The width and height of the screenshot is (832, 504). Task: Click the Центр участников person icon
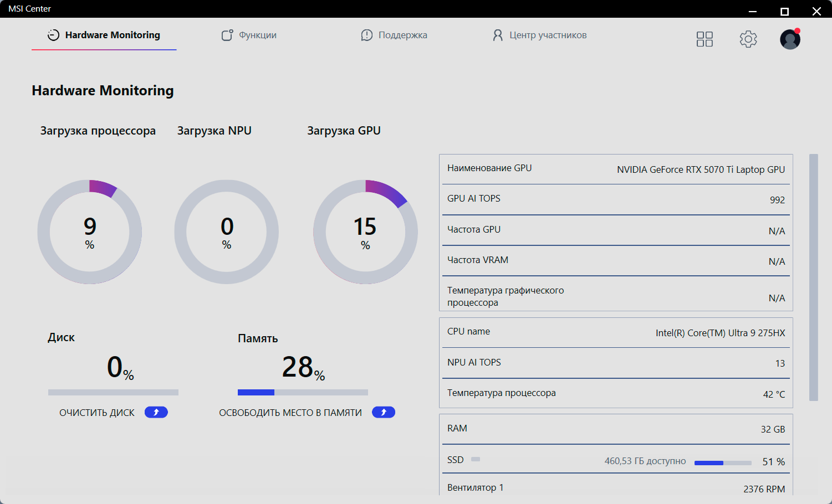(x=498, y=35)
